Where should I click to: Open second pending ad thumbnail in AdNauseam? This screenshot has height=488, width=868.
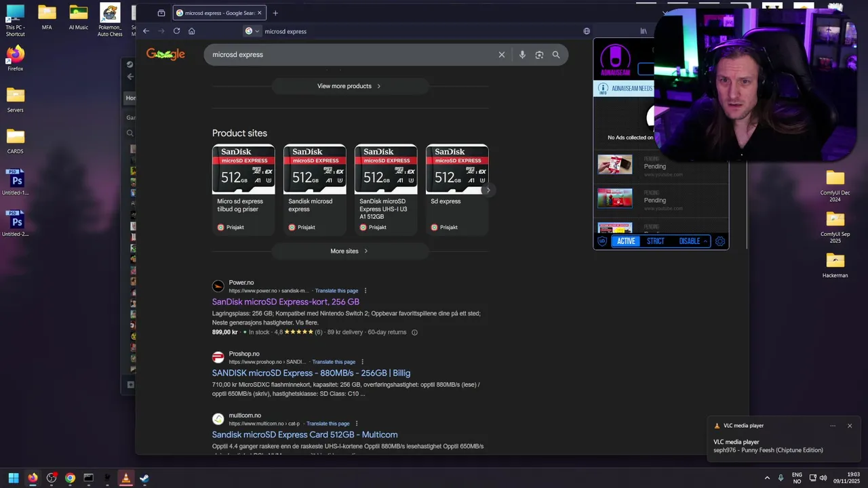(614, 198)
